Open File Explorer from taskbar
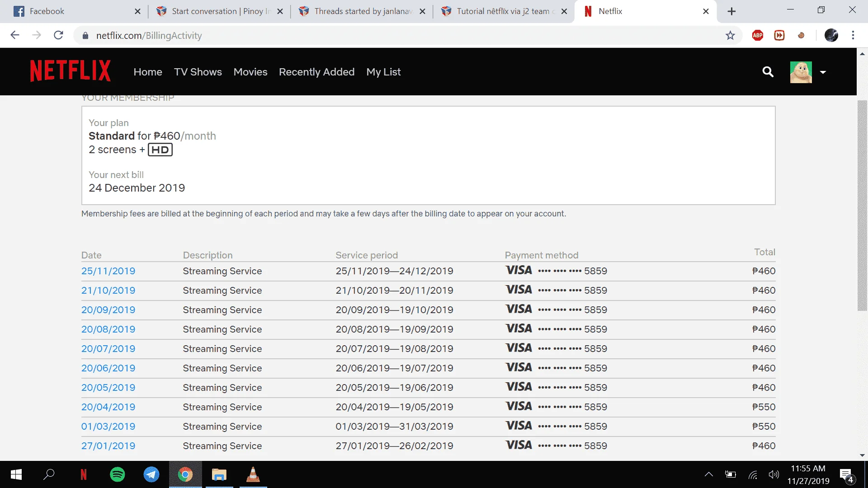This screenshot has height=488, width=868. coord(219,474)
